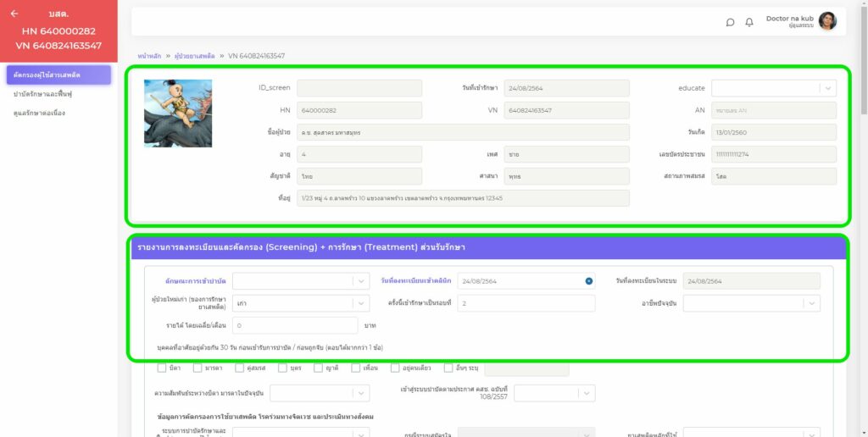This screenshot has width=868, height=437.
Task: Tick the มารดา checkbox
Action: [x=198, y=368]
